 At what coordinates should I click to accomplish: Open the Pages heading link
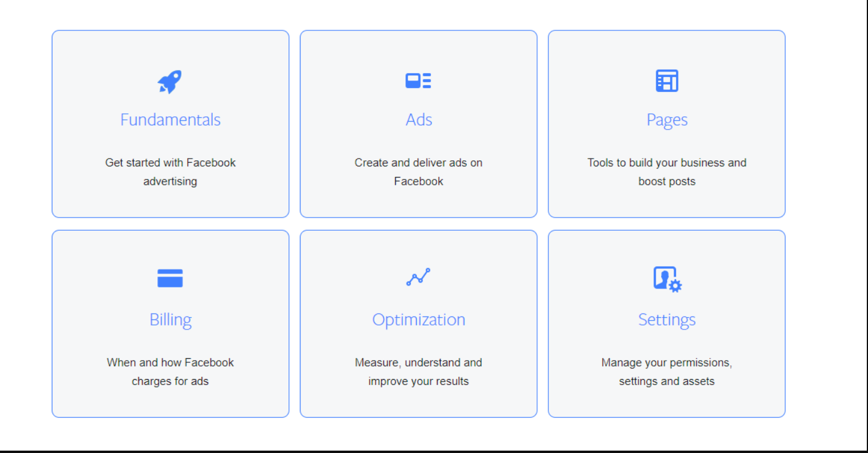coord(667,120)
